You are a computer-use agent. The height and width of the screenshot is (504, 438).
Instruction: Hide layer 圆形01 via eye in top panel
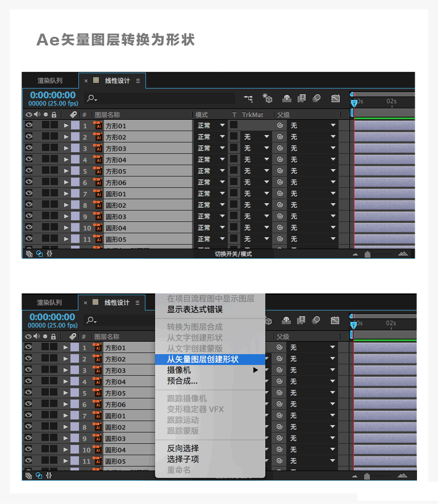coord(29,193)
